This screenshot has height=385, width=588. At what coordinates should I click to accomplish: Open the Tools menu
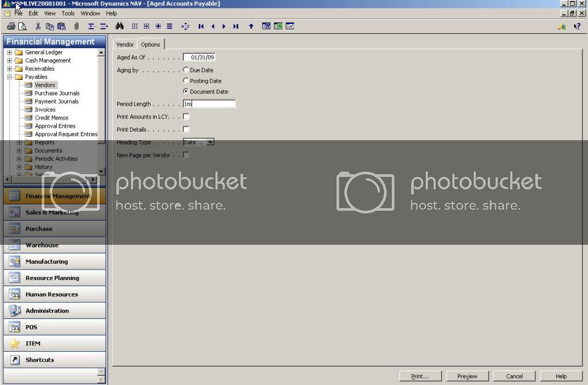(x=68, y=13)
